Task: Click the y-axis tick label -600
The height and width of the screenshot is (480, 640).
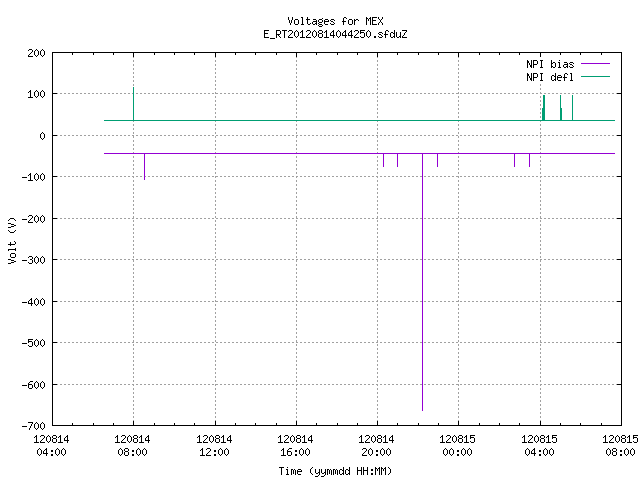Action: (x=33, y=385)
